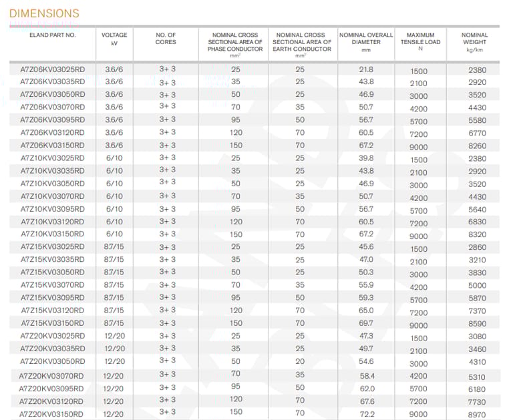Click weight value 3460

(x=478, y=349)
